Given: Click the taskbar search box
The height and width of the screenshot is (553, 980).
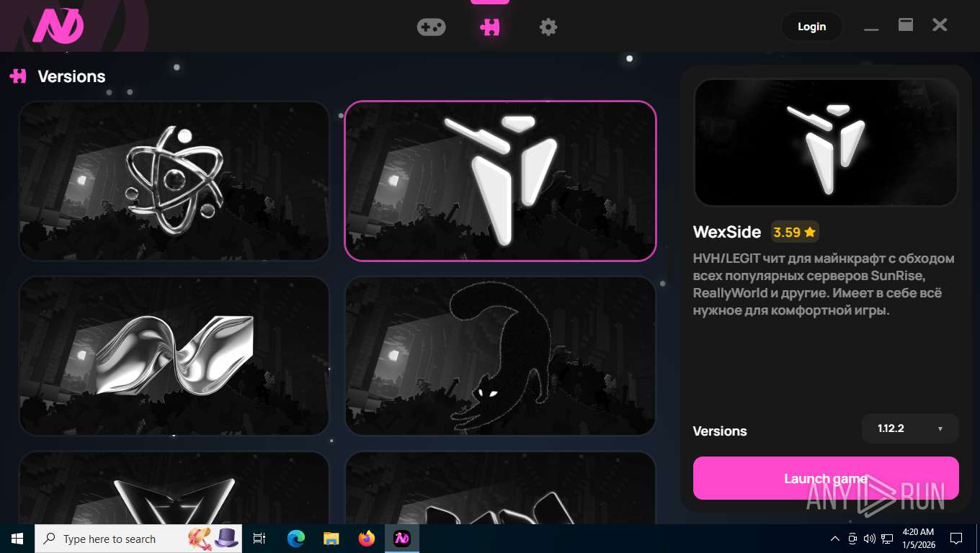Looking at the screenshot, I should 138,539.
